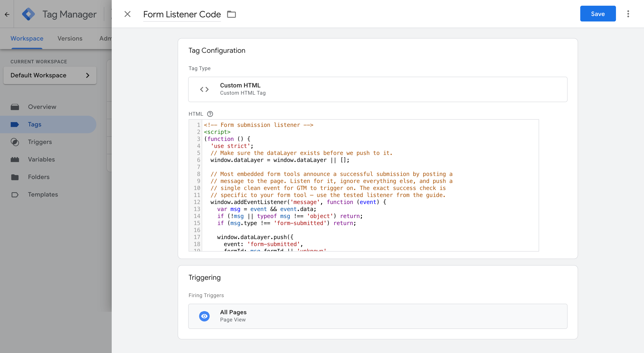
Task: Open the folder icon next to tag name
Action: [231, 14]
